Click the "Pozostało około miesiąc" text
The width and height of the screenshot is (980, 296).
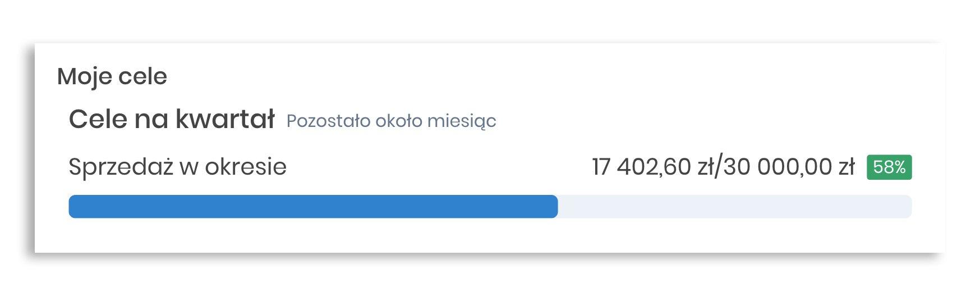pyautogui.click(x=391, y=121)
